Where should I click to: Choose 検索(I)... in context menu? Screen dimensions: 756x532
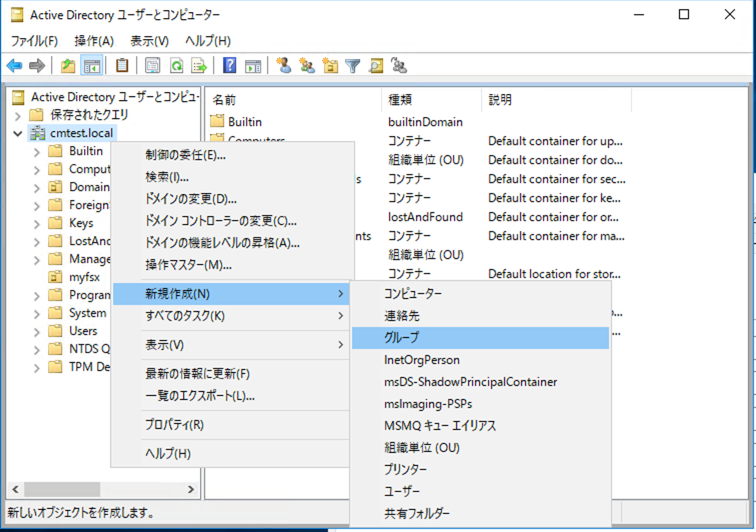coord(231,177)
